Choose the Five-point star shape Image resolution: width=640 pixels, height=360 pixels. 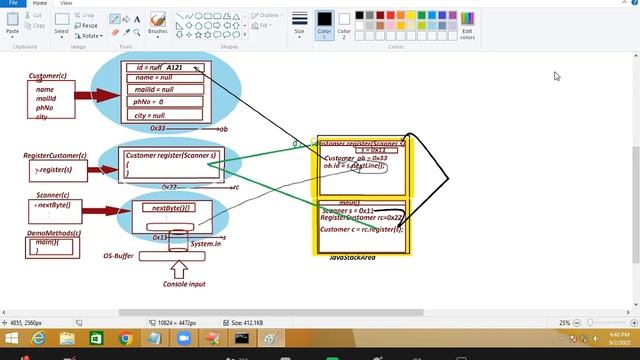point(198,35)
